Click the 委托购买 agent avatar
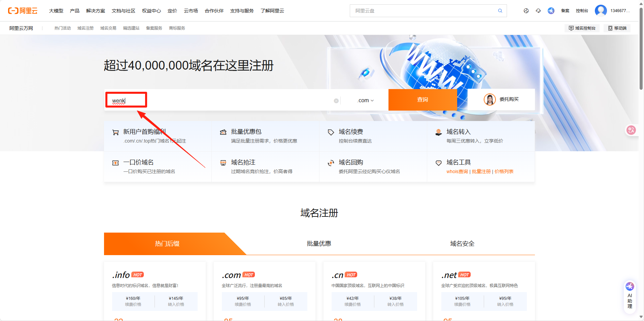The image size is (644, 321). pos(490,99)
